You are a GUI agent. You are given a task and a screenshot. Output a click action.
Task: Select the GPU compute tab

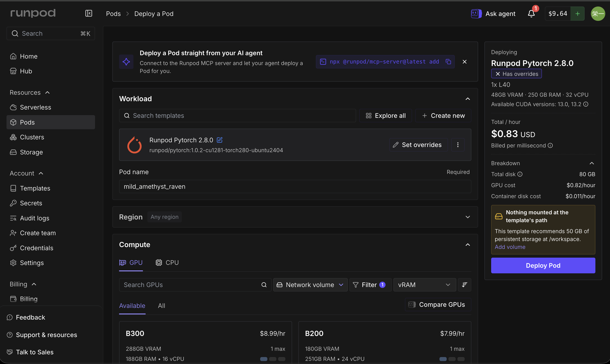pos(131,263)
